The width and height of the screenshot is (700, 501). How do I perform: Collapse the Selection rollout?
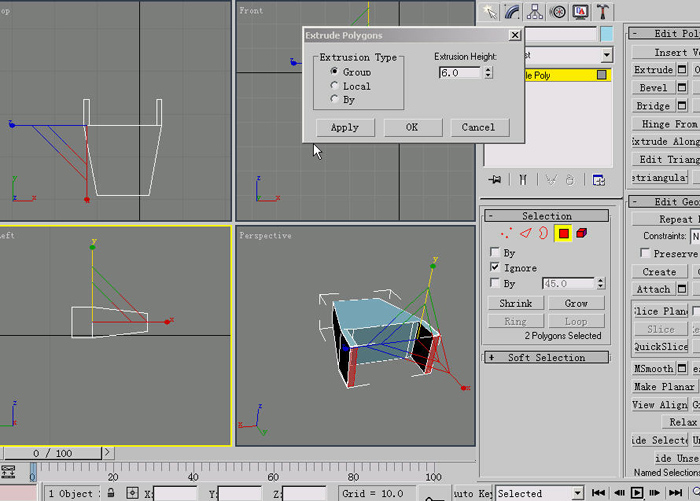pos(546,216)
